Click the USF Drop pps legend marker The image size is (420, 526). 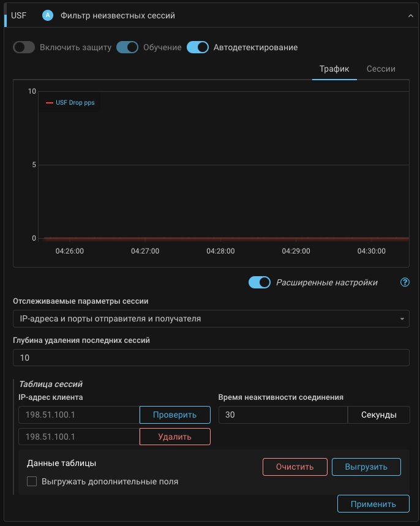tap(50, 103)
